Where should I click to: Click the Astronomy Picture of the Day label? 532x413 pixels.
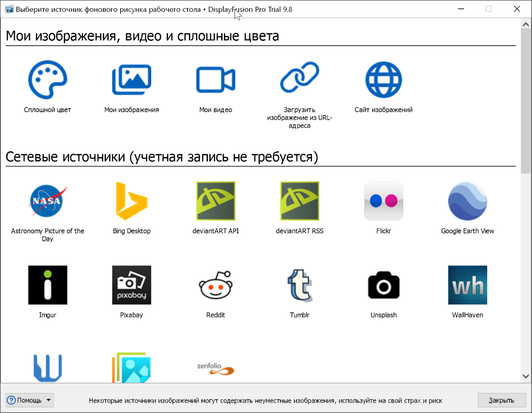(47, 235)
